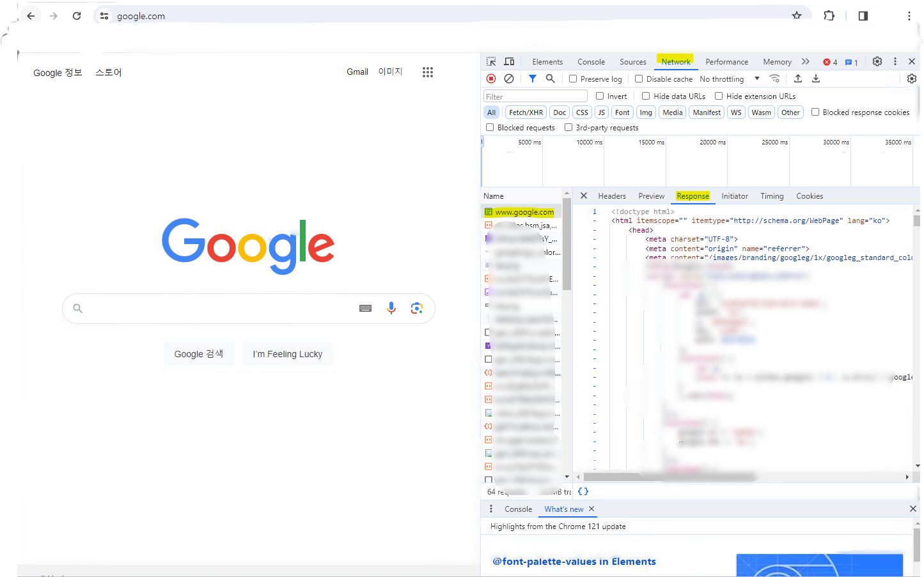The width and height of the screenshot is (924, 577).
Task: Export HAR with the download arrow
Action: [x=816, y=79]
